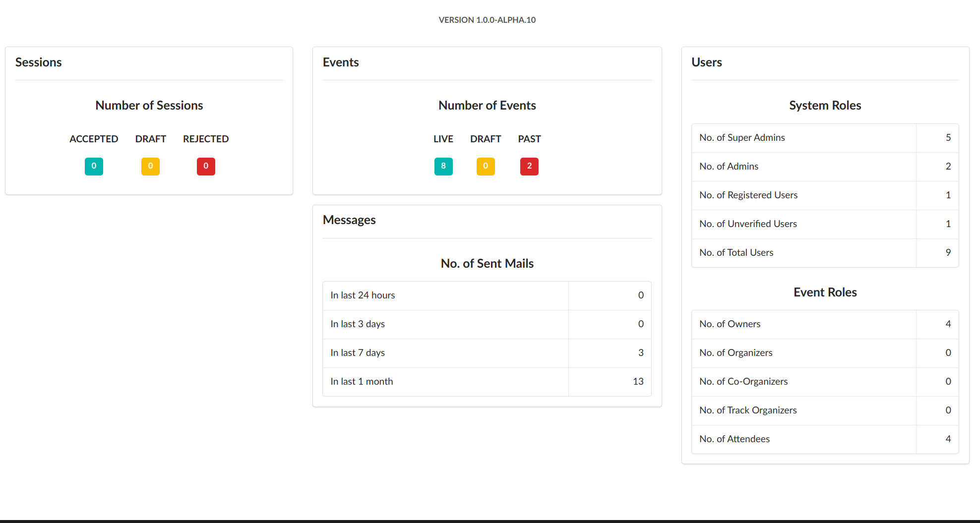Click the Attendees count value 4
Image resolution: width=980 pixels, height=523 pixels.
[948, 439]
